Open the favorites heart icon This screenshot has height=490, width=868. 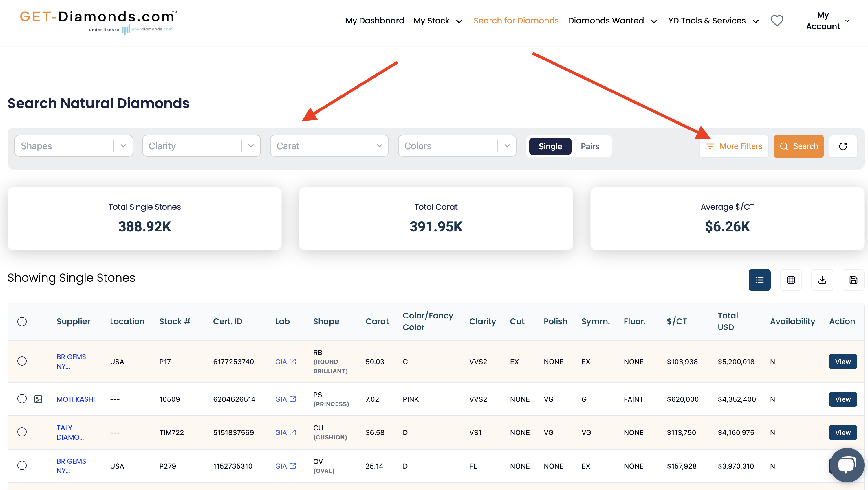click(777, 21)
